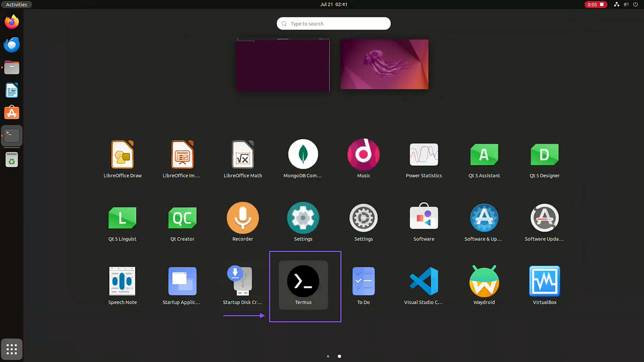Launch LibreOffice Math

[243, 154]
